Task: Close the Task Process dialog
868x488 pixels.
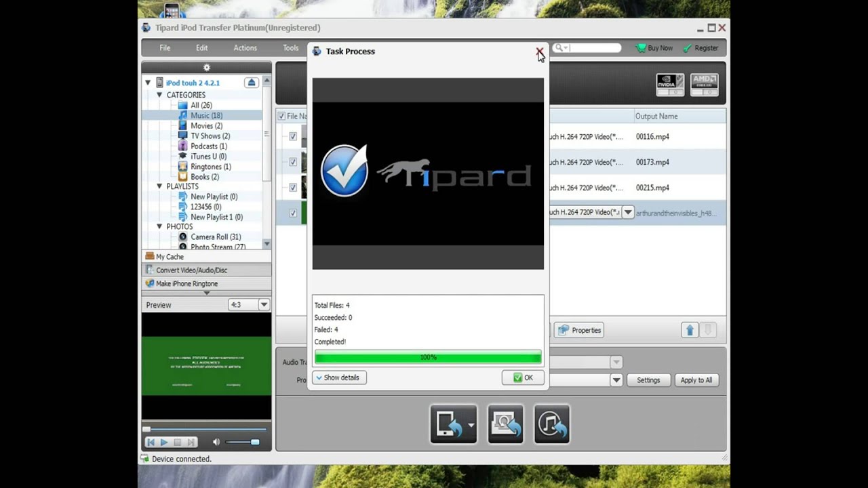Action: (539, 52)
